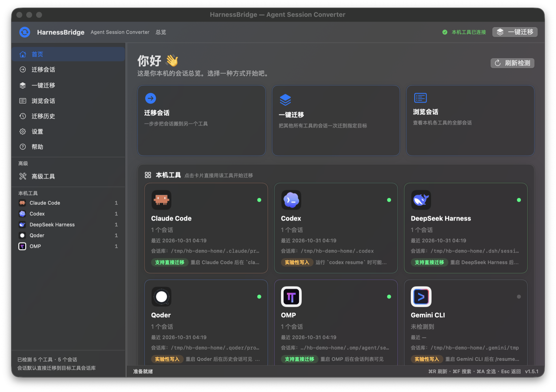Click the Claude Code card icon
This screenshot has height=392, width=556.
click(162, 200)
